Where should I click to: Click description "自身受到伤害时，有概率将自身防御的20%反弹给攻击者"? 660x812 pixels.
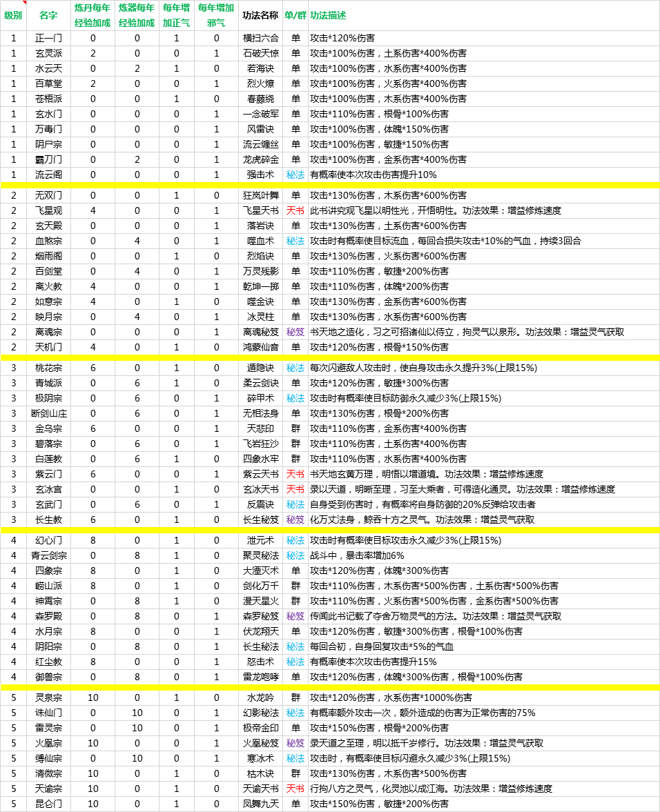click(x=423, y=504)
